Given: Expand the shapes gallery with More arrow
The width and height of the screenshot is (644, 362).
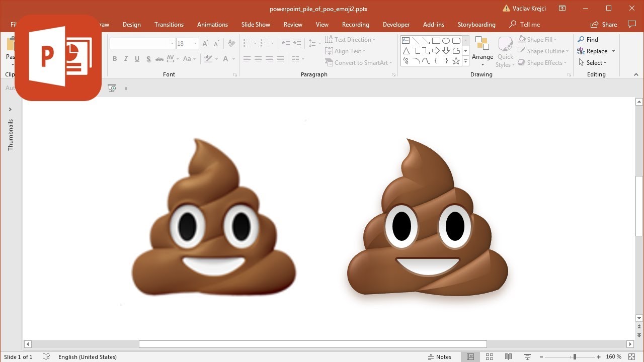Looking at the screenshot, I should pos(465,61).
